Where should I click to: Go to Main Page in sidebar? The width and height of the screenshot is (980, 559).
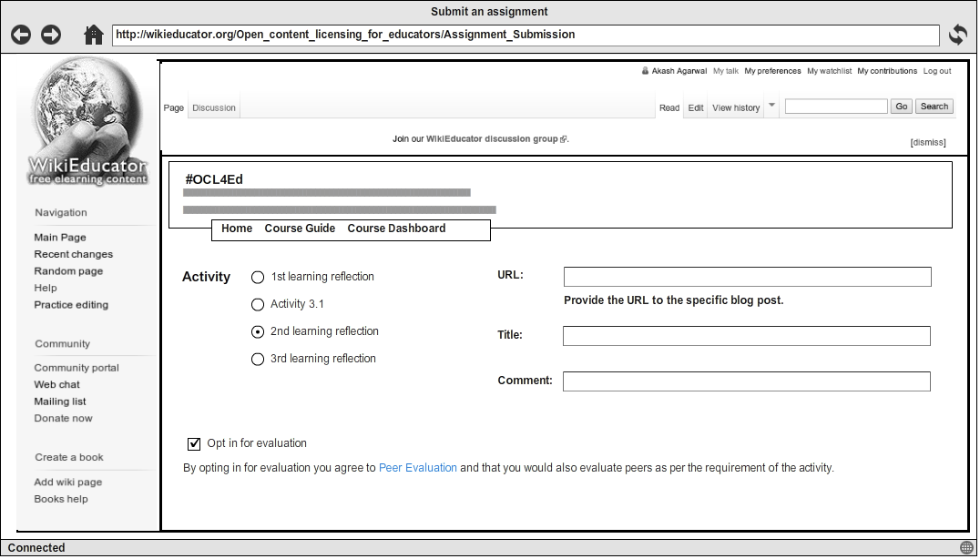click(x=60, y=238)
